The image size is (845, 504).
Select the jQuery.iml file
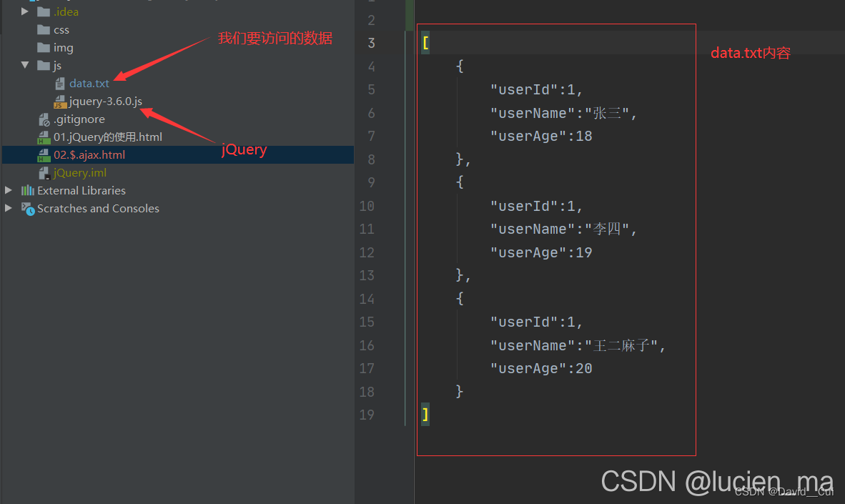click(x=80, y=172)
